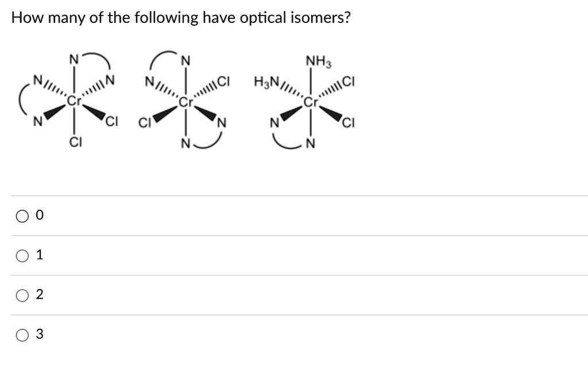Pick the radio button for answer 3

(x=22, y=335)
